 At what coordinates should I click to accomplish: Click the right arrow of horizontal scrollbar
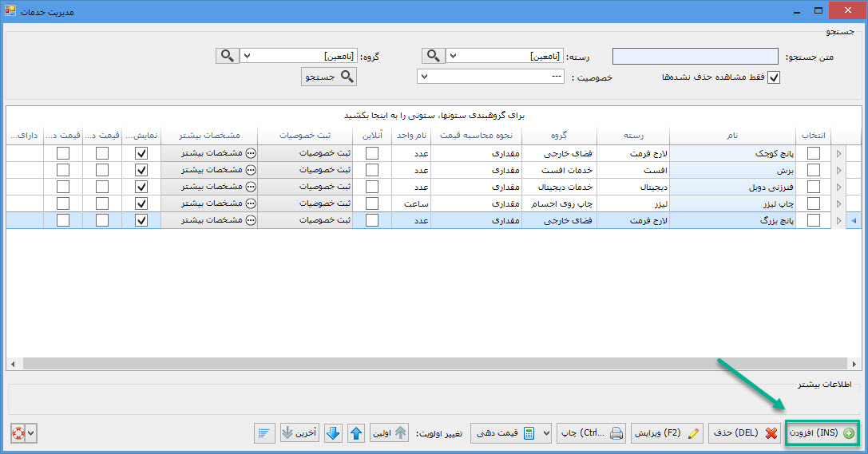(854, 364)
